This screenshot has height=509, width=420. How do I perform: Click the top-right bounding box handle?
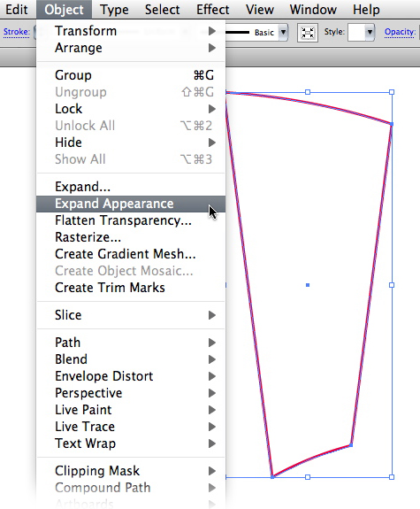(x=392, y=92)
